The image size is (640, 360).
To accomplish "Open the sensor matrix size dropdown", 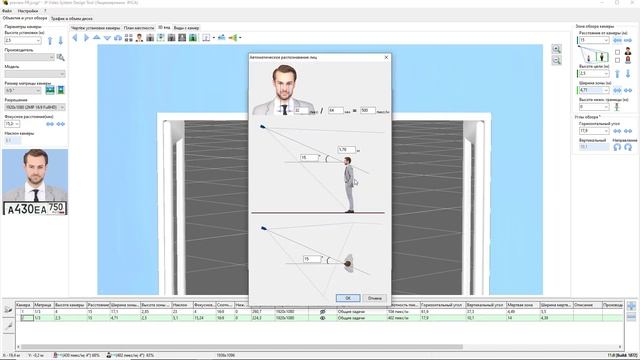I will 23,90.
